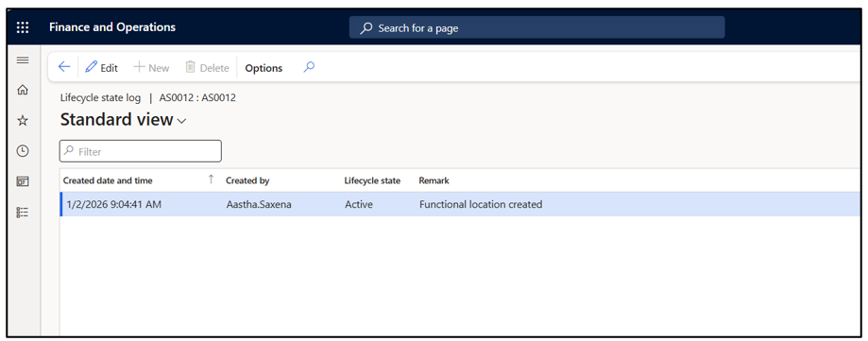Go to Home in sidebar
The image size is (868, 341).
(23, 90)
